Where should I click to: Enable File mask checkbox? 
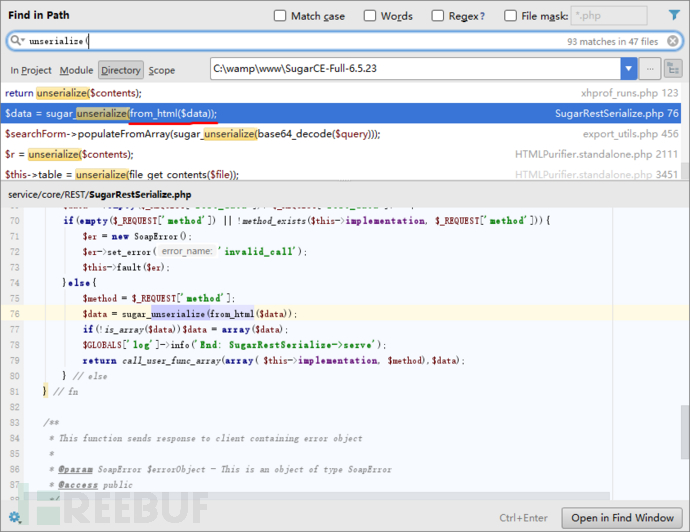pyautogui.click(x=510, y=16)
